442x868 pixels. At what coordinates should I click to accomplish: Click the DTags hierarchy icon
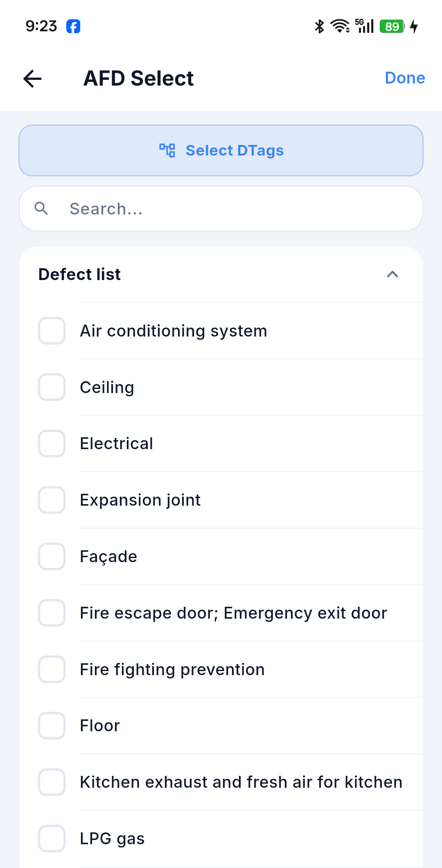[x=167, y=150]
